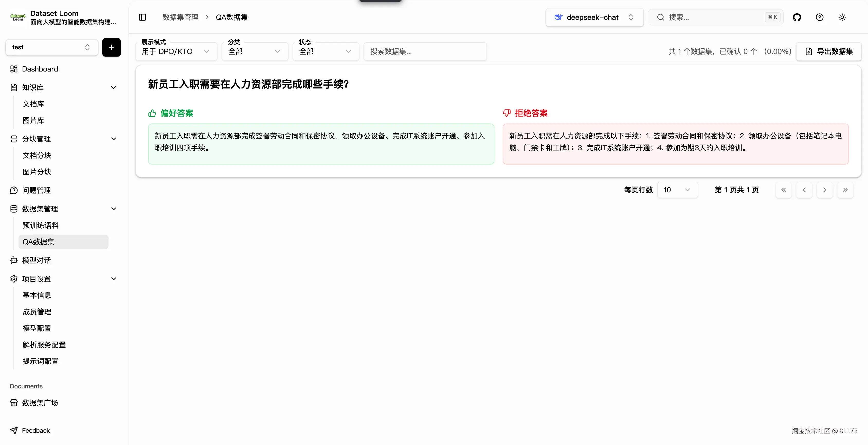The height and width of the screenshot is (445, 868).
Task: Open 成员管理 under project settings
Action: (x=37, y=311)
